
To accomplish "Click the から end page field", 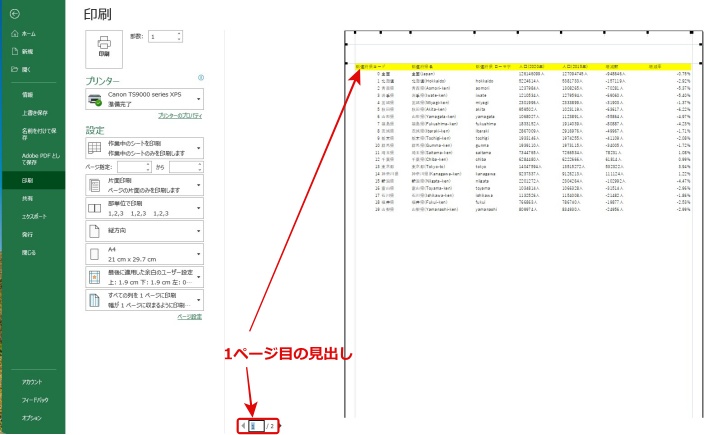I will click(x=183, y=167).
